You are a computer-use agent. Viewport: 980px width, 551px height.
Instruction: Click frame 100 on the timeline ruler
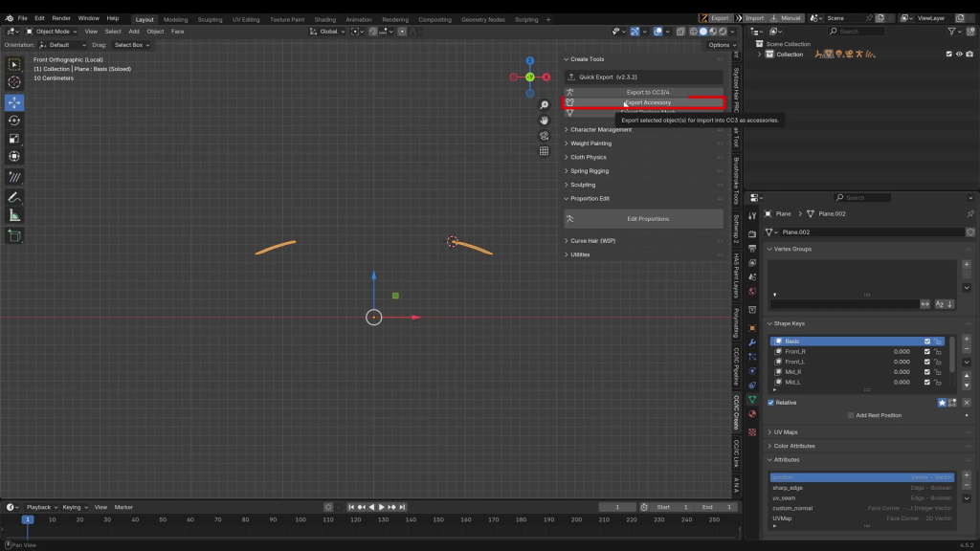click(x=301, y=520)
